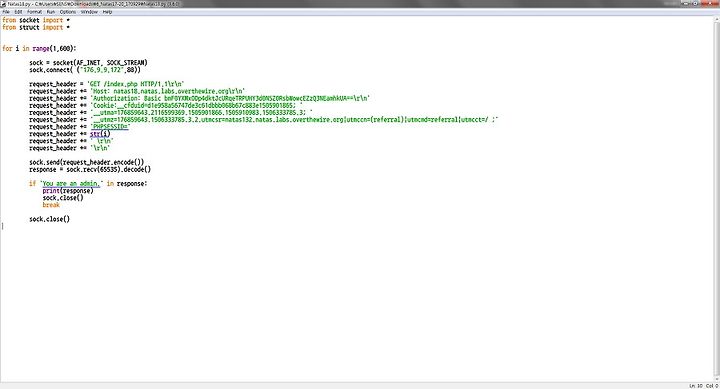Open the Window menu
This screenshot has width=720, height=389.
point(89,12)
